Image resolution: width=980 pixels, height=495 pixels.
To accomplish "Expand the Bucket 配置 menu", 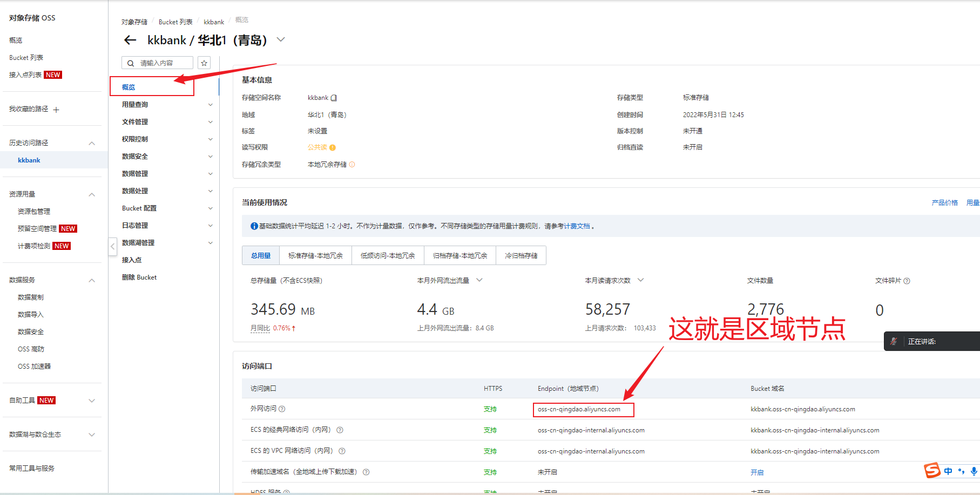I will [x=211, y=208].
